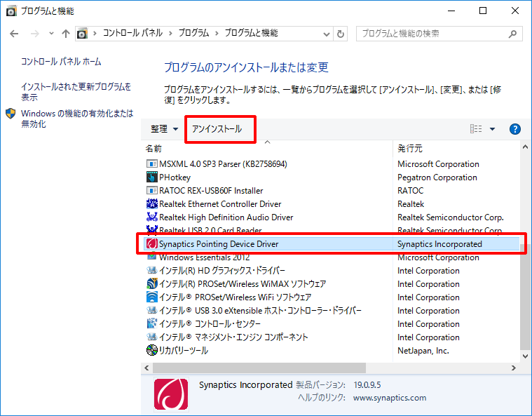532x416 pixels.
Task: Open インストールされた更新プログラムを表示 link
Action: pos(76,92)
